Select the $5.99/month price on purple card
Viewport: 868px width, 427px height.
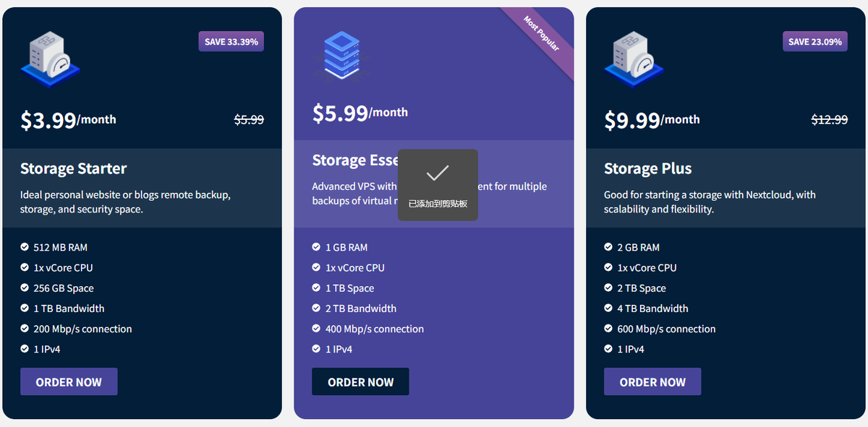(x=360, y=113)
